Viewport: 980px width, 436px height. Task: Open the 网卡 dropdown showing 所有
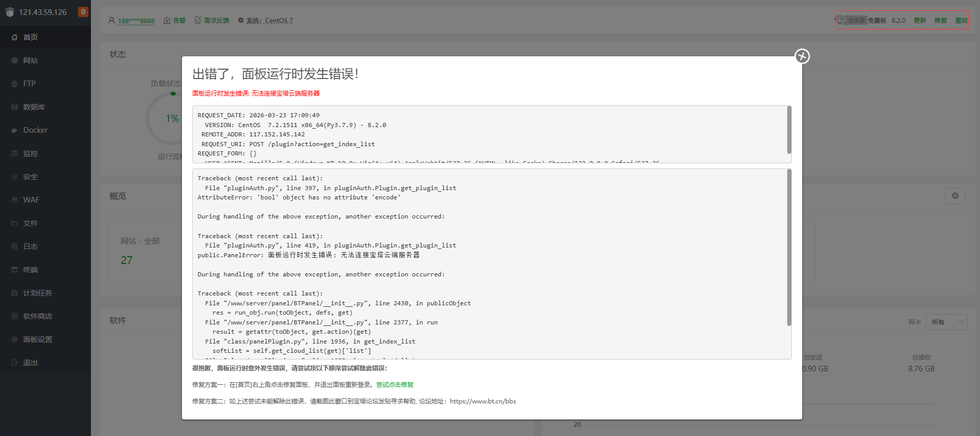pyautogui.click(x=946, y=322)
